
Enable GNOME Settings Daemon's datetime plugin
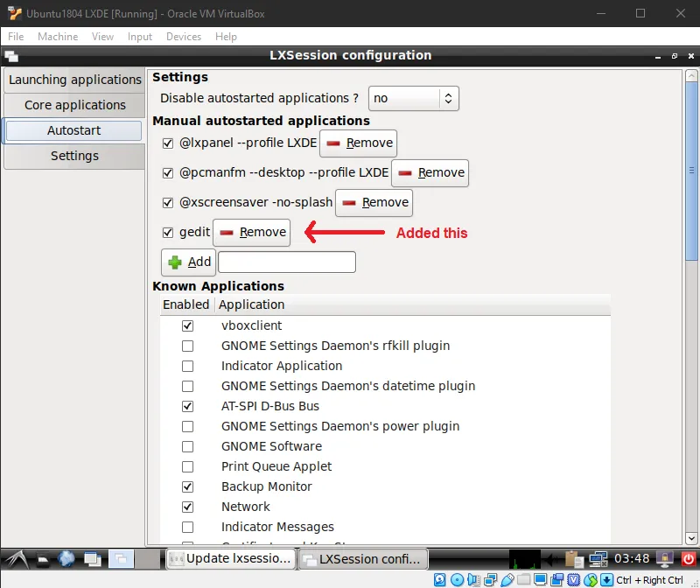(x=187, y=386)
